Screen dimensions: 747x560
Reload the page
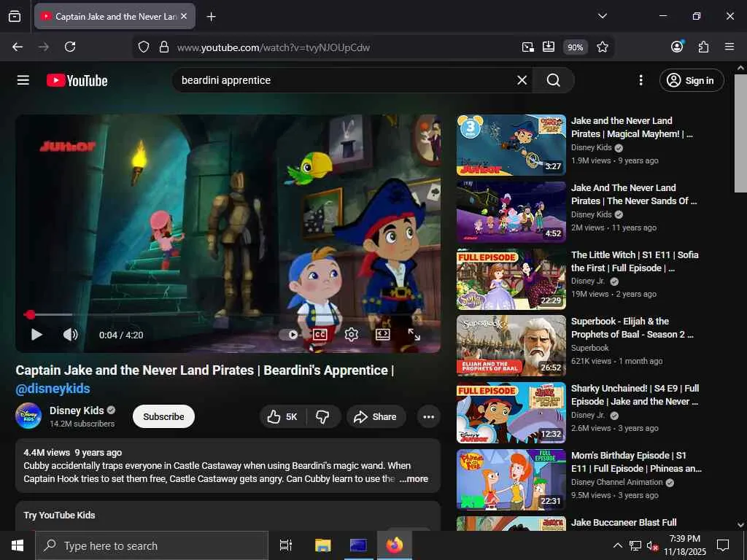pyautogui.click(x=70, y=47)
